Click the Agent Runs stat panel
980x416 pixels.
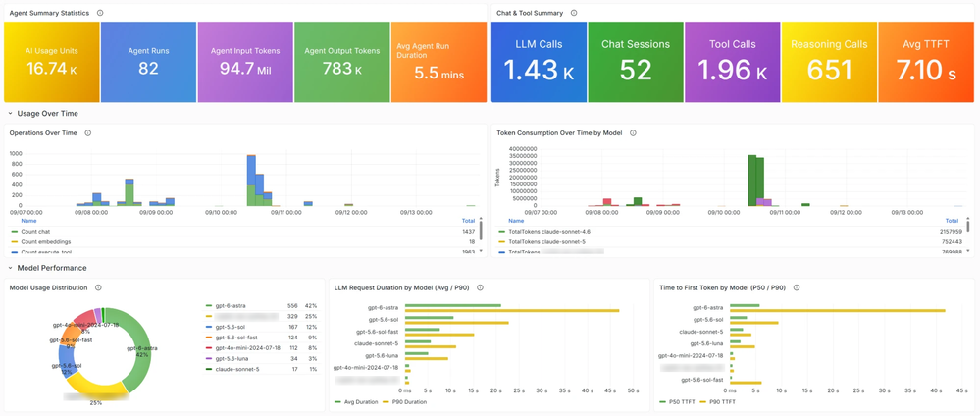(148, 62)
